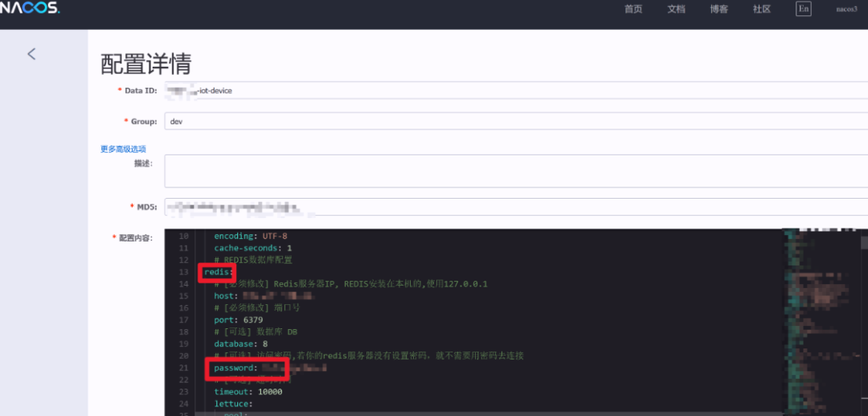This screenshot has width=868, height=416.
Task: Click the 'database: 8' code line
Action: [241, 344]
